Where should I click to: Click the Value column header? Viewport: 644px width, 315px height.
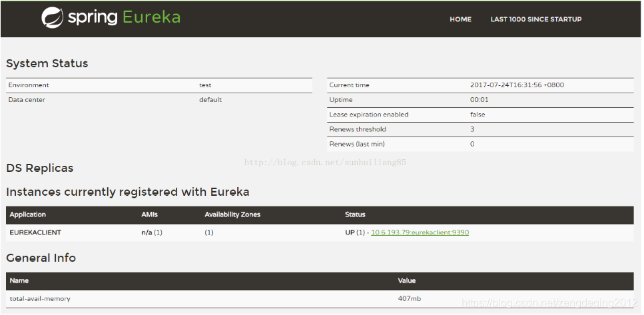[x=407, y=281]
